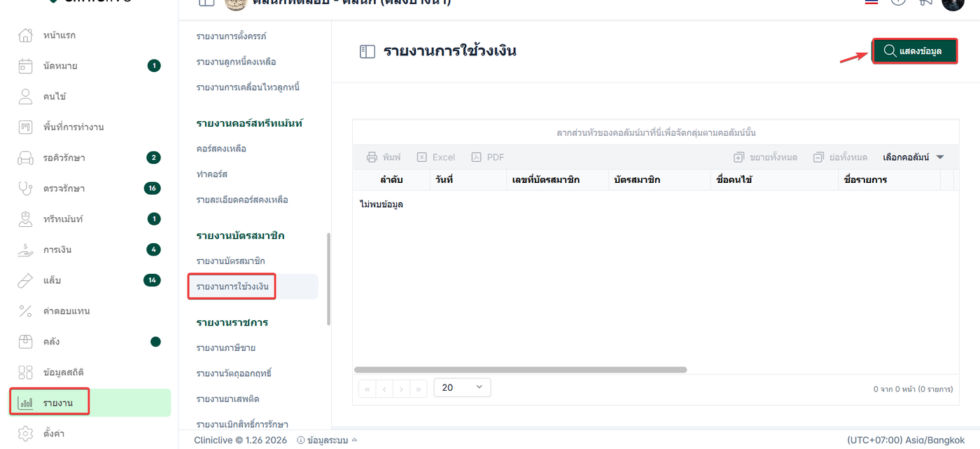Image resolution: width=980 pixels, height=449 pixels.
Task: Open รายงานยาเสพติด report
Action: [x=227, y=399]
